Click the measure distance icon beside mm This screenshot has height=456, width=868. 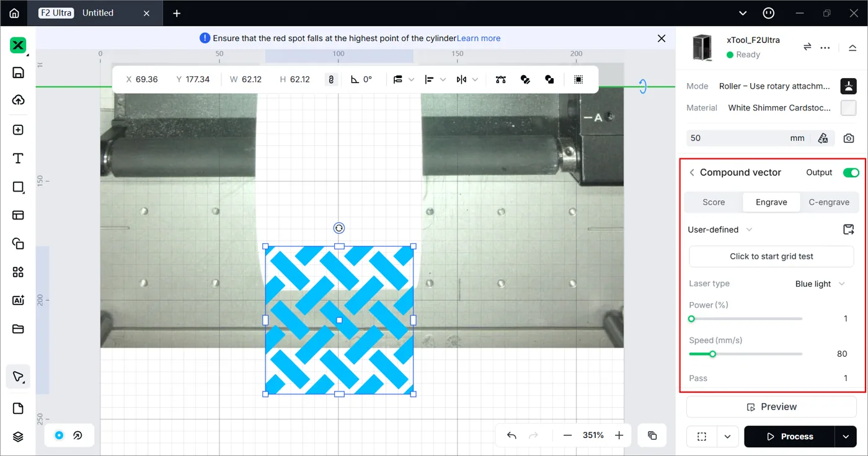tap(823, 138)
